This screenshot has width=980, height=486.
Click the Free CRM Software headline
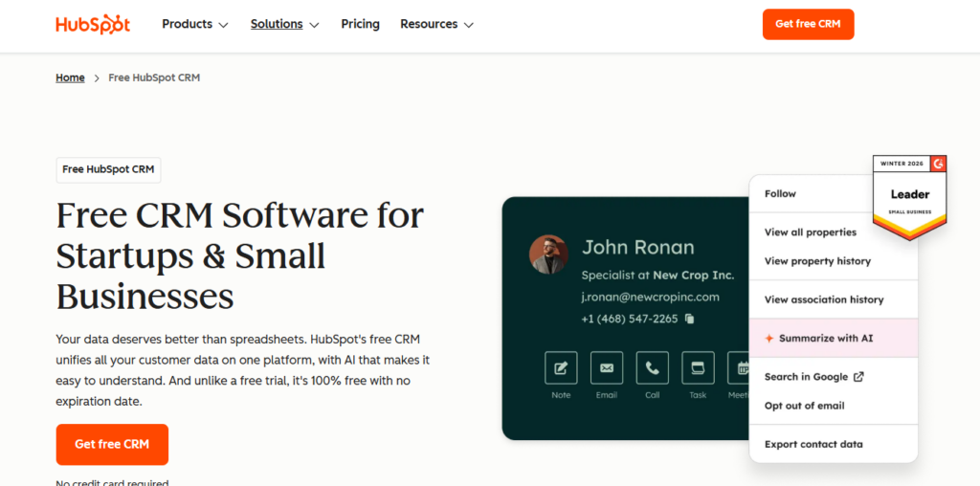[240, 255]
